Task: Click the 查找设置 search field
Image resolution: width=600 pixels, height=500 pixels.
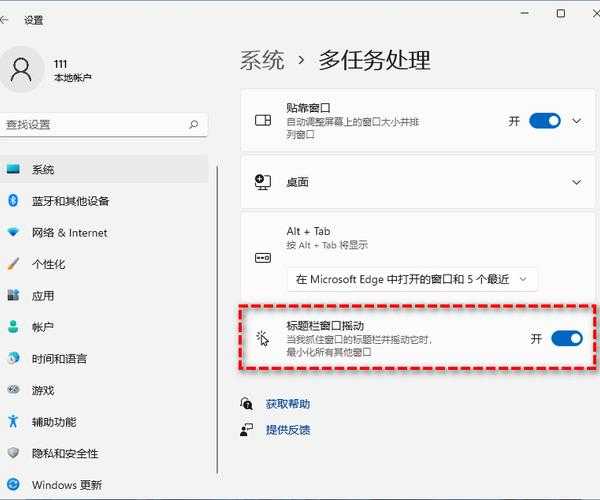Action: (x=104, y=124)
